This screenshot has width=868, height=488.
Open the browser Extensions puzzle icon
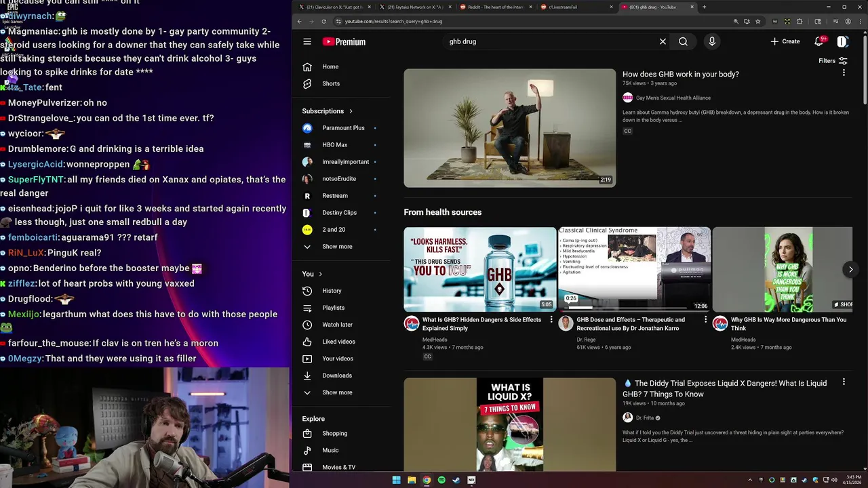click(x=800, y=21)
